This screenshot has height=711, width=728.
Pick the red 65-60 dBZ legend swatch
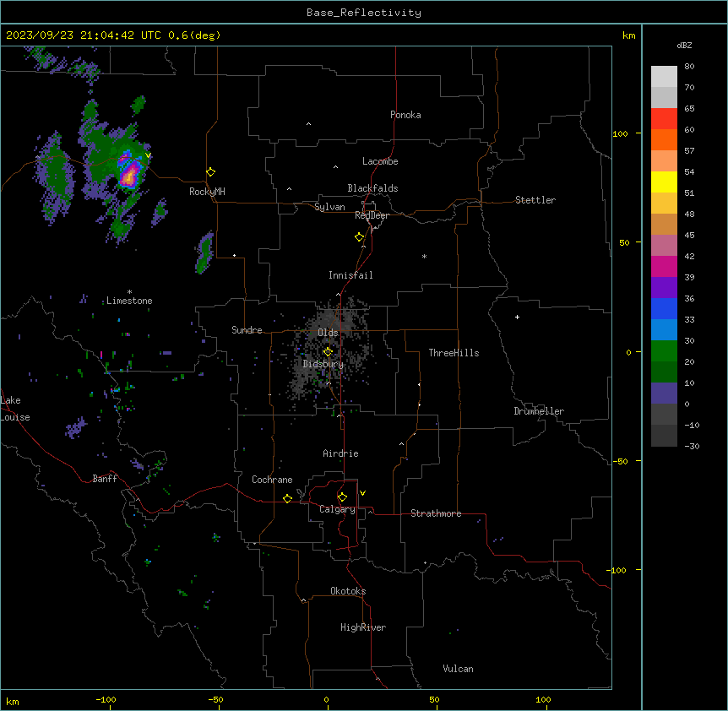[664, 118]
